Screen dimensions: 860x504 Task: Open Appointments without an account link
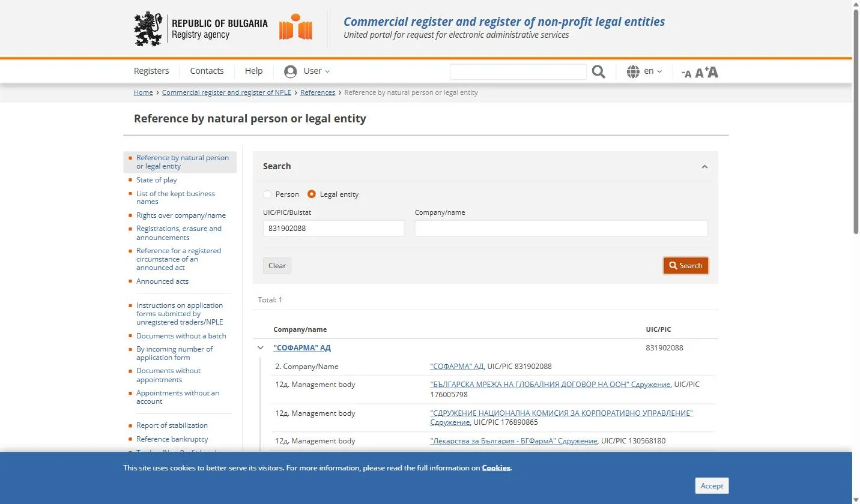178,397
